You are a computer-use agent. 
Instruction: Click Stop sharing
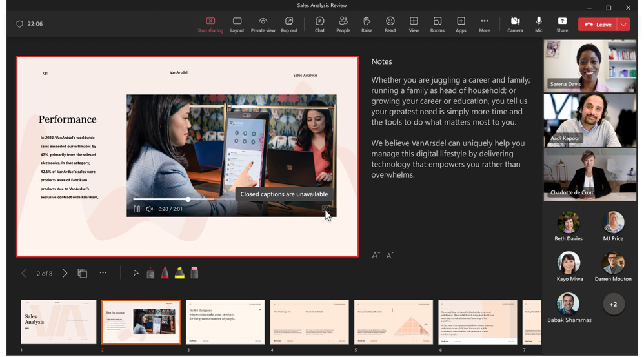(x=210, y=25)
